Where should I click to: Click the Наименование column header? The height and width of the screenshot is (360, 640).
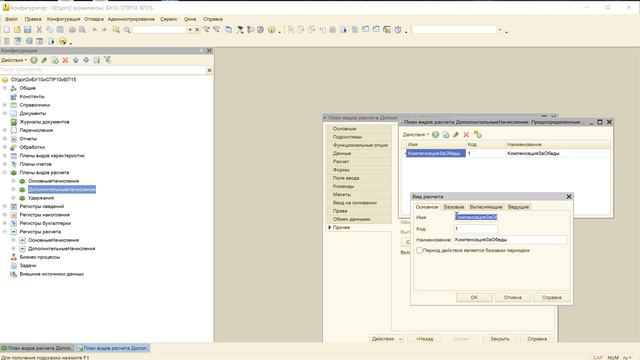[x=557, y=144]
